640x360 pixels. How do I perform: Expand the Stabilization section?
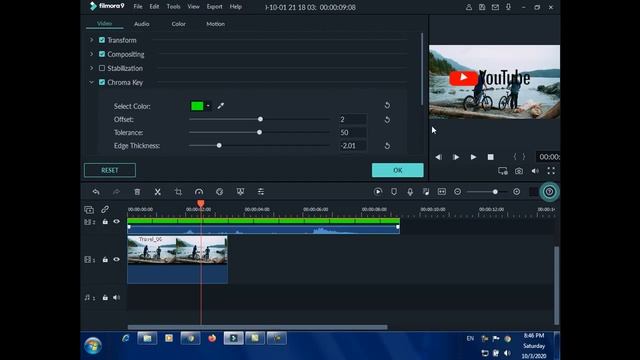[x=91, y=68]
